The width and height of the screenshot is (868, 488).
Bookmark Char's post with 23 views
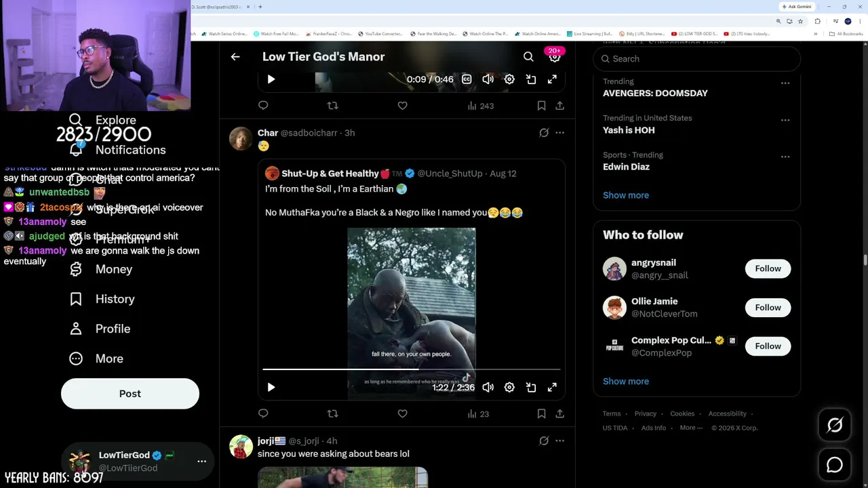pos(541,413)
